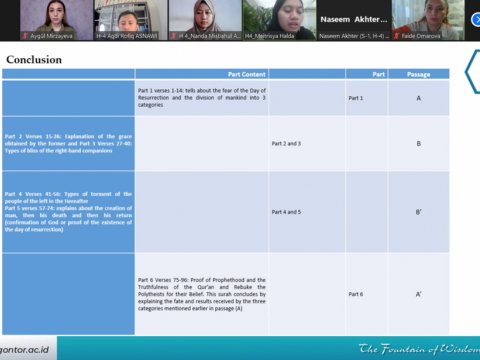
Task: Select H-4 Aqil Rofiq ASNAWI's video thumbnail
Action: [131, 20]
